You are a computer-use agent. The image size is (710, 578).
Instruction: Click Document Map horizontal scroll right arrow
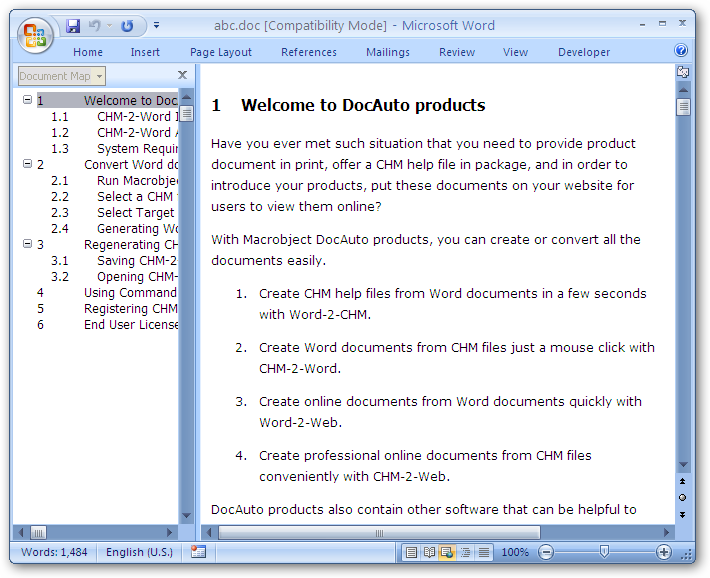(170, 532)
